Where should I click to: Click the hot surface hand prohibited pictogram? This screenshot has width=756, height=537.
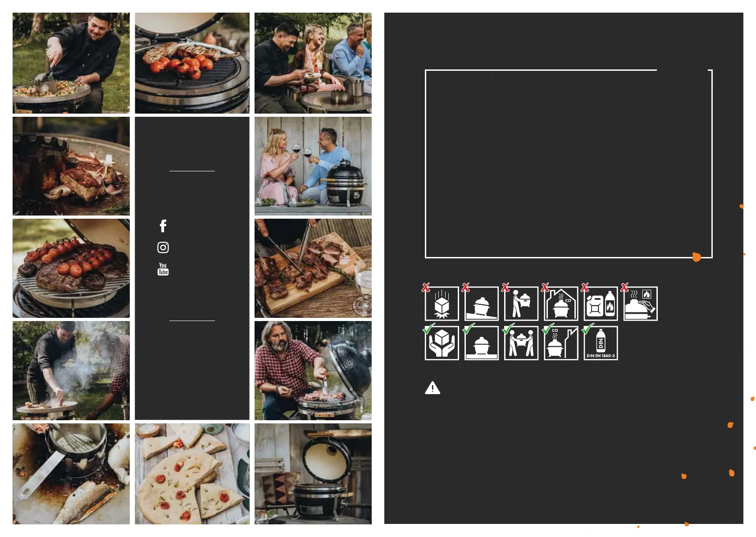pyautogui.click(x=640, y=303)
